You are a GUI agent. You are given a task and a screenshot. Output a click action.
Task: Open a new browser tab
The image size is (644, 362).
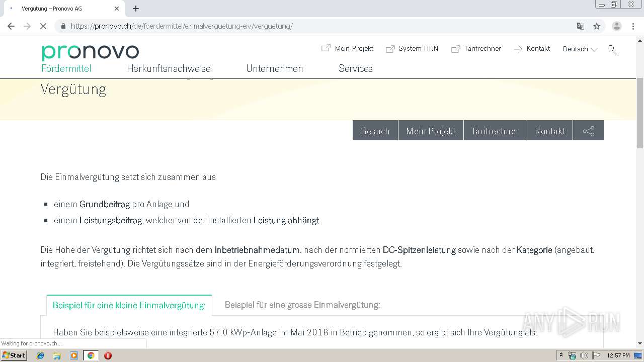click(136, 9)
